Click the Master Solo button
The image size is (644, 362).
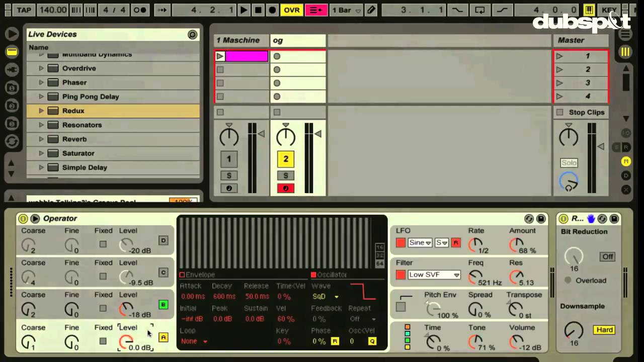pyautogui.click(x=569, y=163)
